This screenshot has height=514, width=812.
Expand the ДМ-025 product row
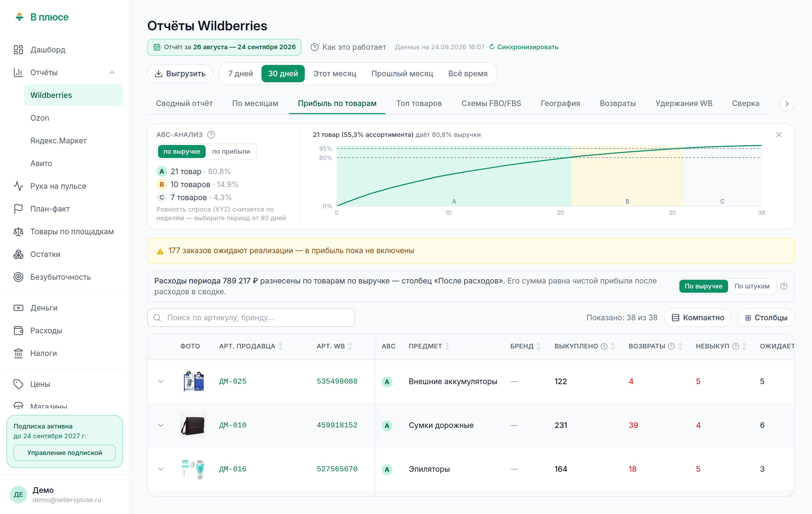point(161,381)
